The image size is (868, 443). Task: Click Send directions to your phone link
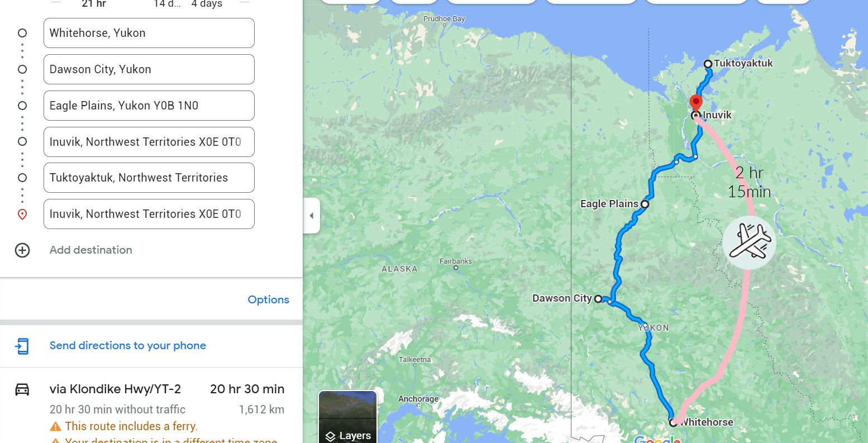[128, 346]
